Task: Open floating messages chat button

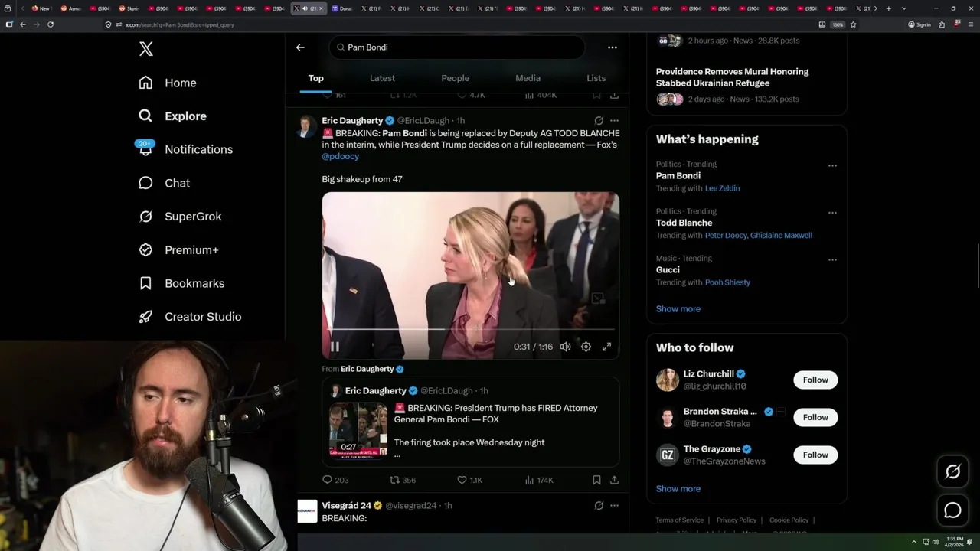Action: (952, 510)
